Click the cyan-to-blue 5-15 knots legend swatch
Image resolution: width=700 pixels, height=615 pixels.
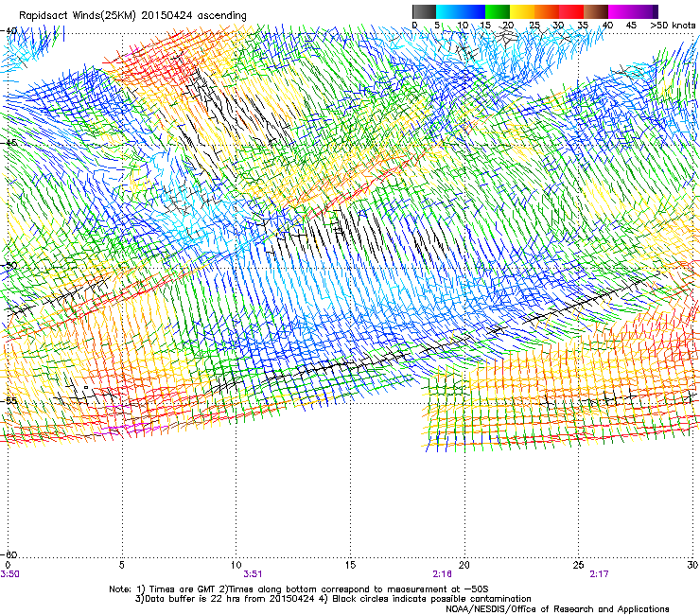tap(461, 11)
